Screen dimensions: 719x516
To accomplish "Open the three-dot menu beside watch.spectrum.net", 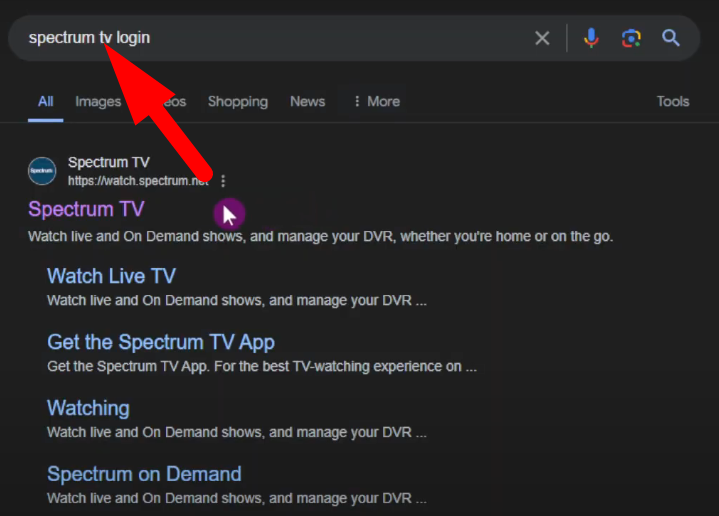I will 223,181.
